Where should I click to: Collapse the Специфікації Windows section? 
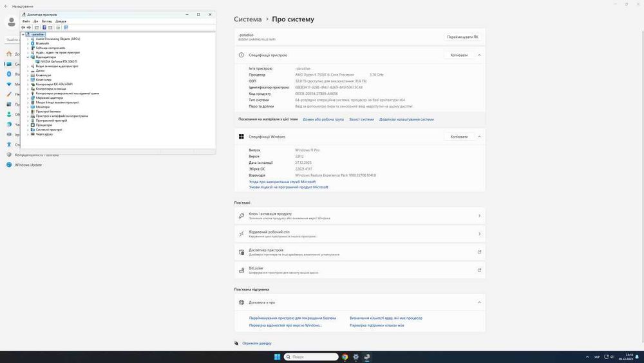(x=479, y=137)
